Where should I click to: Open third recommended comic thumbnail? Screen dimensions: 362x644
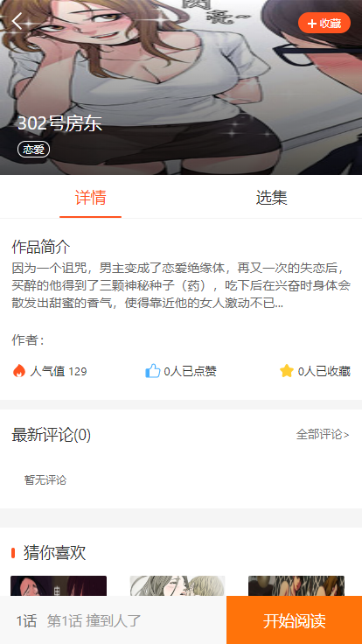(x=296, y=585)
